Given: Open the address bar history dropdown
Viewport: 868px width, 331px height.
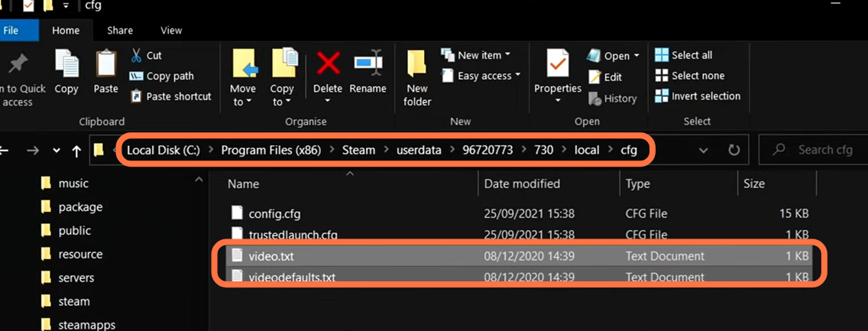Looking at the screenshot, I should 704,150.
